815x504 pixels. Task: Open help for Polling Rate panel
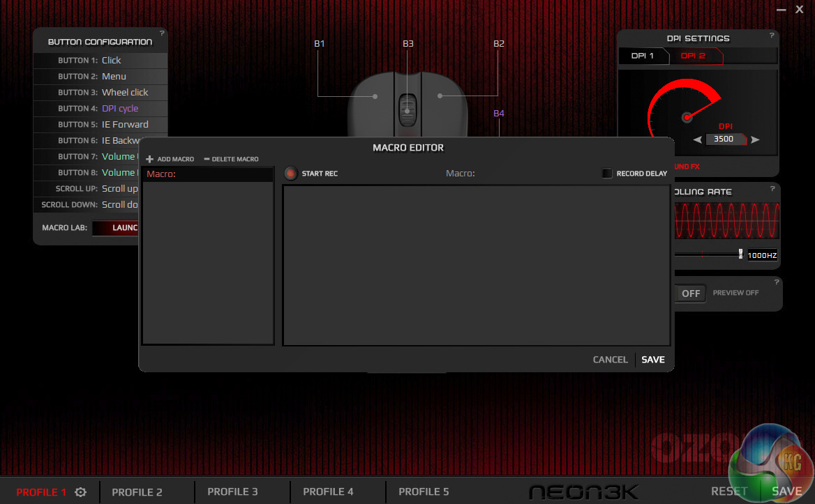pyautogui.click(x=772, y=189)
